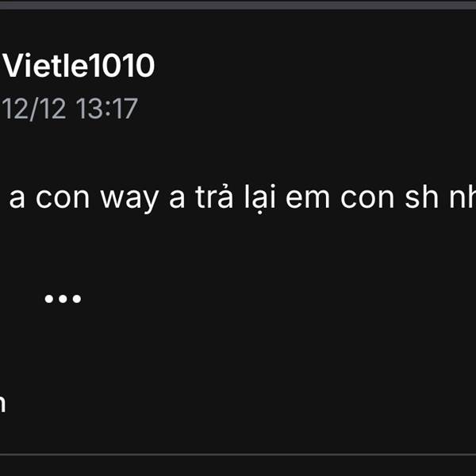Image resolution: width=476 pixels, height=476 pixels.
Task: Click the word "trả" in the message
Action: coord(215,197)
